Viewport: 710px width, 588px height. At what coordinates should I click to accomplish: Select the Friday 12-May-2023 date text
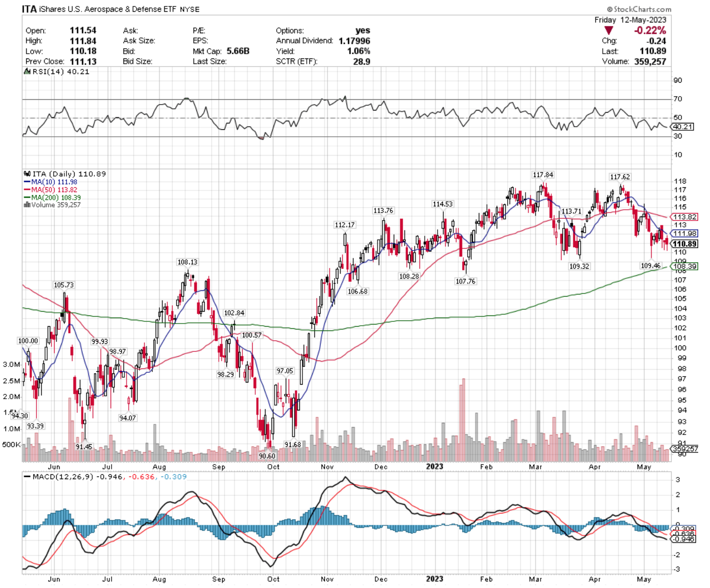[630, 20]
